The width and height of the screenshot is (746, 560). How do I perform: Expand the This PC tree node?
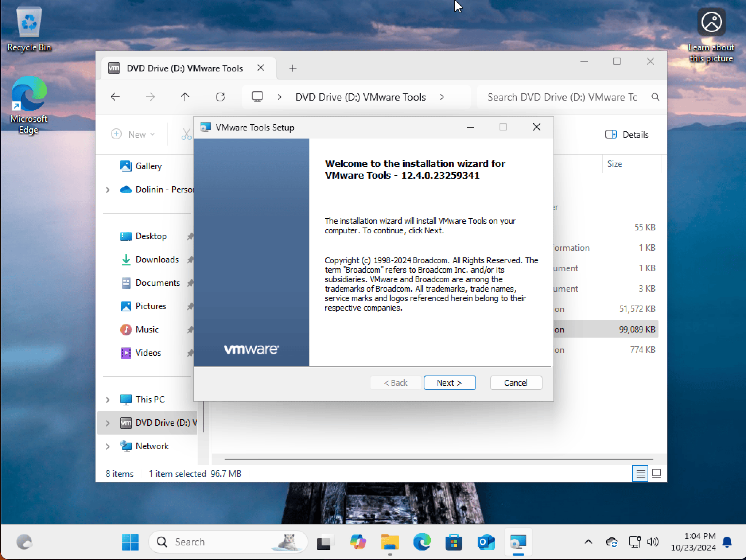[x=108, y=400]
